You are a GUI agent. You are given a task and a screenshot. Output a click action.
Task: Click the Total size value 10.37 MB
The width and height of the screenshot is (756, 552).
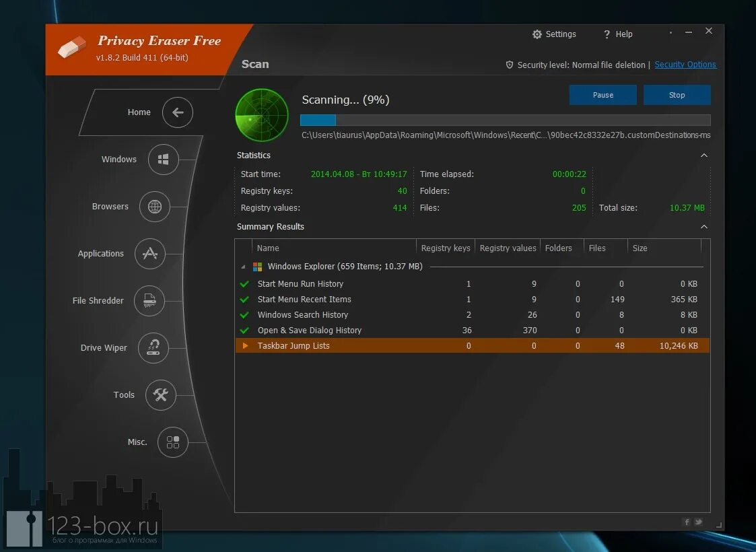pyautogui.click(x=687, y=208)
